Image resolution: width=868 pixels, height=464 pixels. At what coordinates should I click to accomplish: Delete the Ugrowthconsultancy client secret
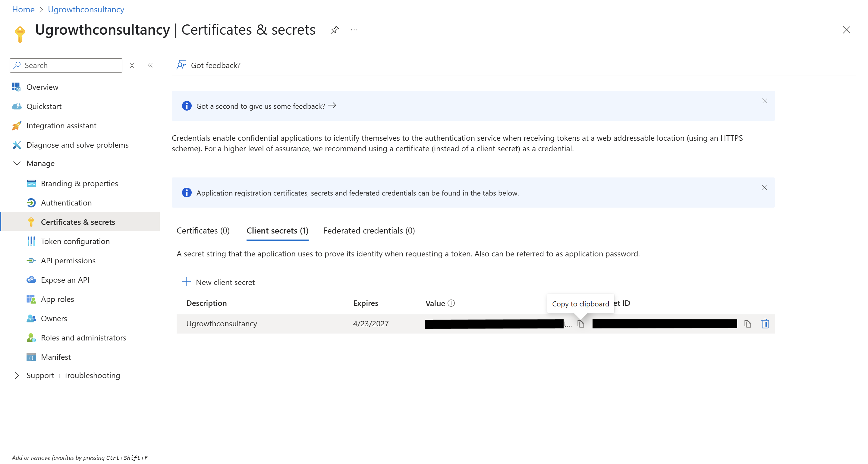pos(765,324)
